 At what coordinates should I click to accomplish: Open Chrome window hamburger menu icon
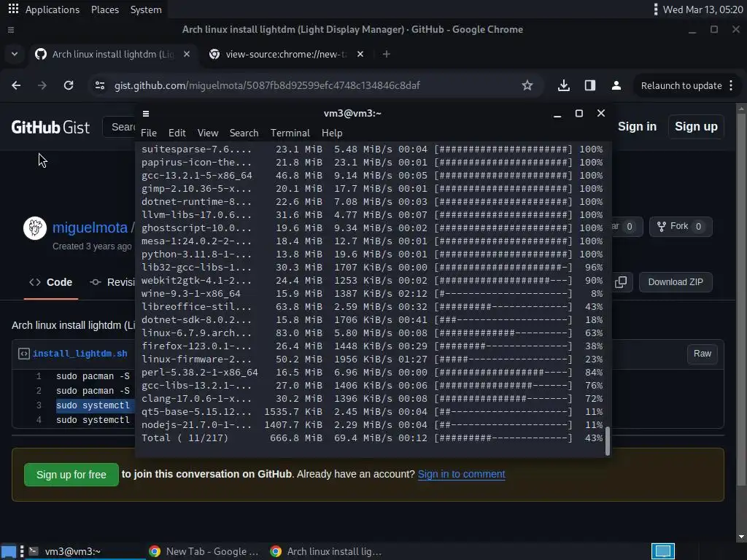pos(10,29)
